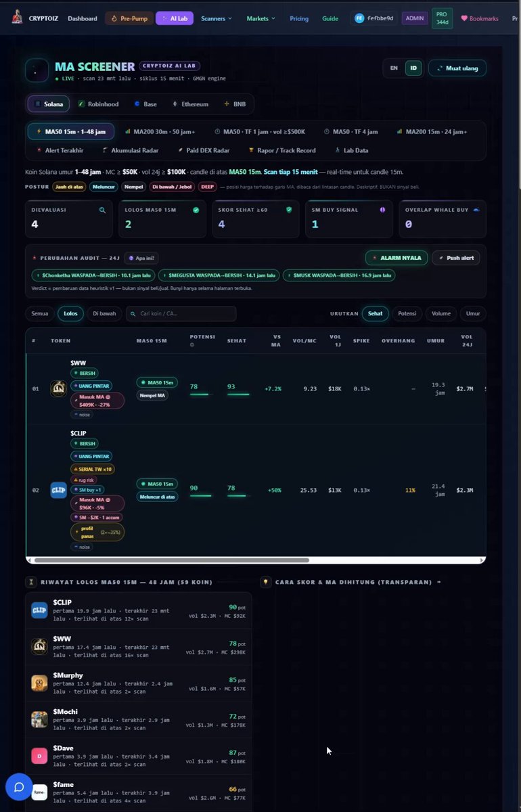Open Bookmarks with heart icon
Image resolution: width=521 pixels, height=812 pixels.
[x=479, y=18]
